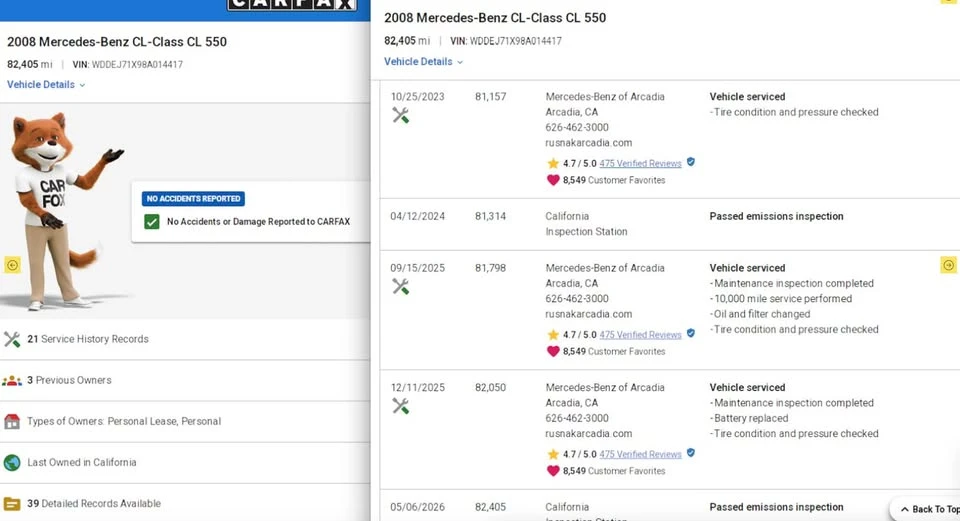Open 3 Previous Owners row
960x521 pixels.
coord(185,380)
